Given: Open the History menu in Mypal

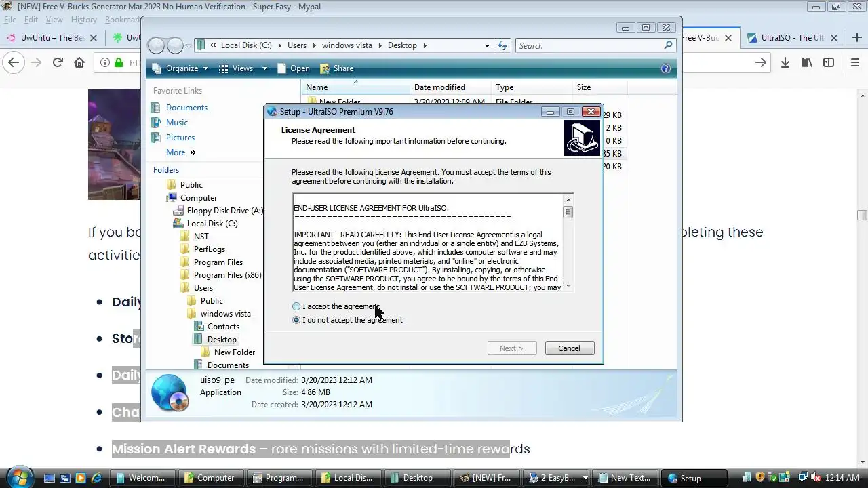Looking at the screenshot, I should point(84,20).
